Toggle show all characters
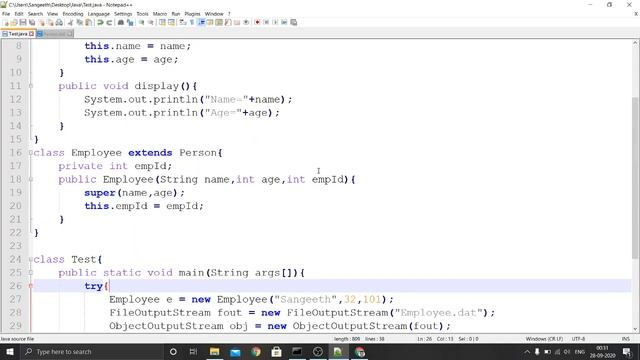 (x=192, y=22)
